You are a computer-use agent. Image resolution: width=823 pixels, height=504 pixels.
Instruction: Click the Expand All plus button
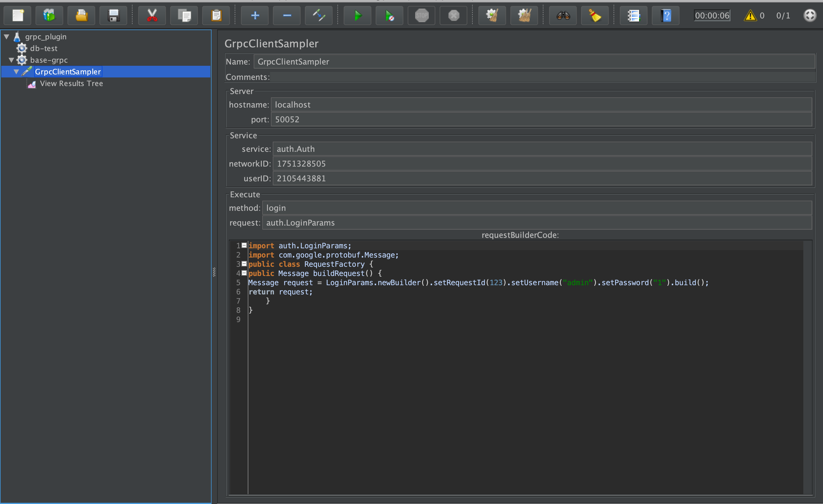click(x=255, y=15)
